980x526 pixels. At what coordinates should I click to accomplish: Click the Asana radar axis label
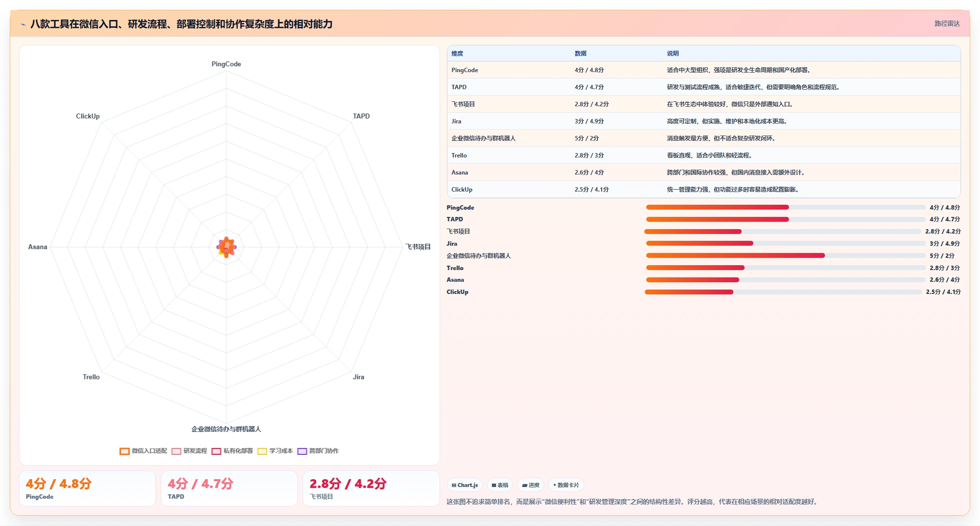pyautogui.click(x=38, y=247)
